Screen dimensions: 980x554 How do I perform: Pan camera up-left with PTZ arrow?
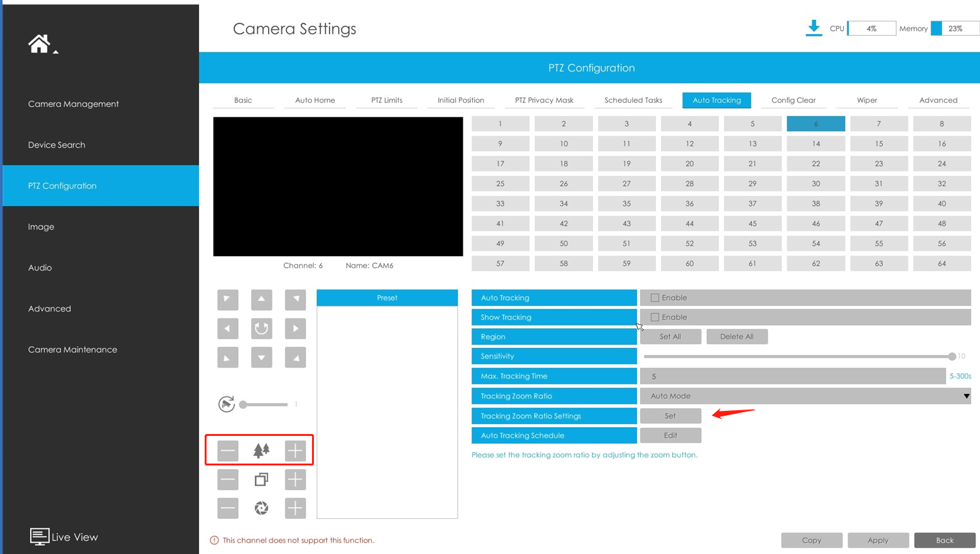228,299
